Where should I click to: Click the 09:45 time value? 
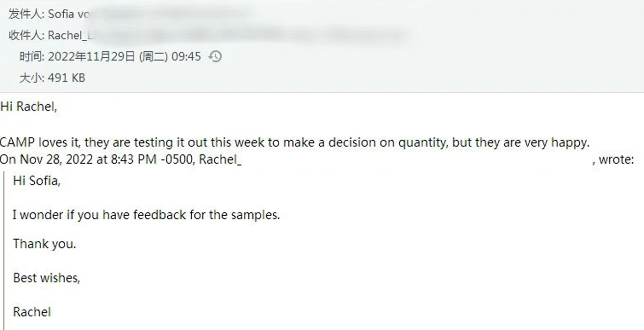tap(186, 57)
